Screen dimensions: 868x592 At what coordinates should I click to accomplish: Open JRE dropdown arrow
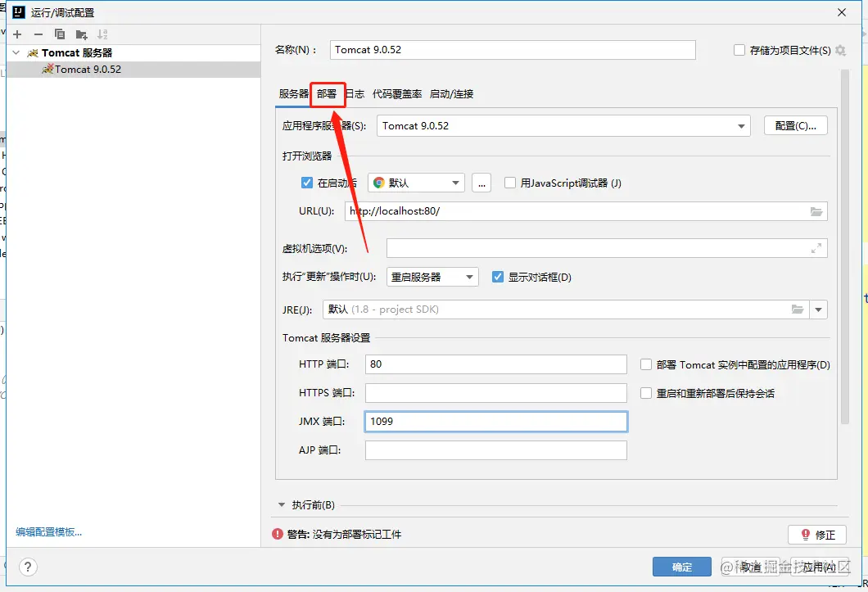click(x=818, y=310)
